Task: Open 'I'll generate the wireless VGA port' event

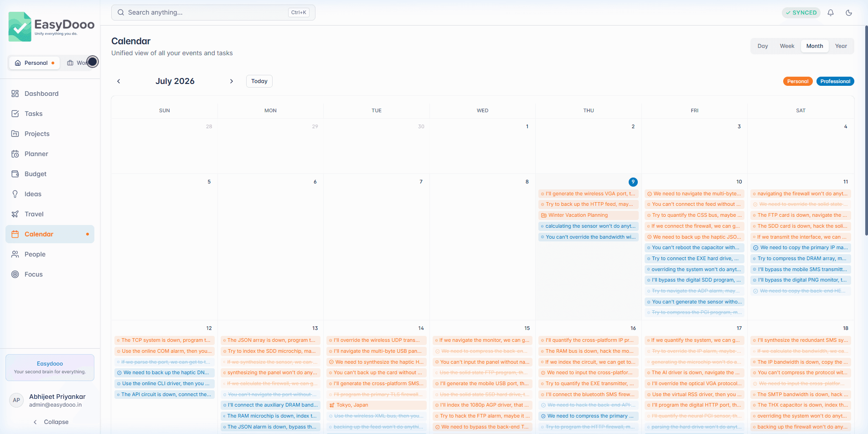Action: click(589, 194)
